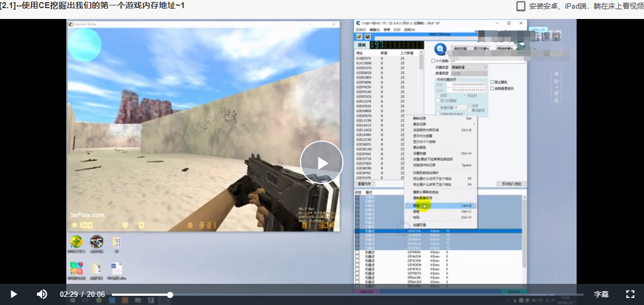The width and height of the screenshot is (644, 305).
Task: Toggle the 十六进制 hex checkbox
Action: (433, 61)
